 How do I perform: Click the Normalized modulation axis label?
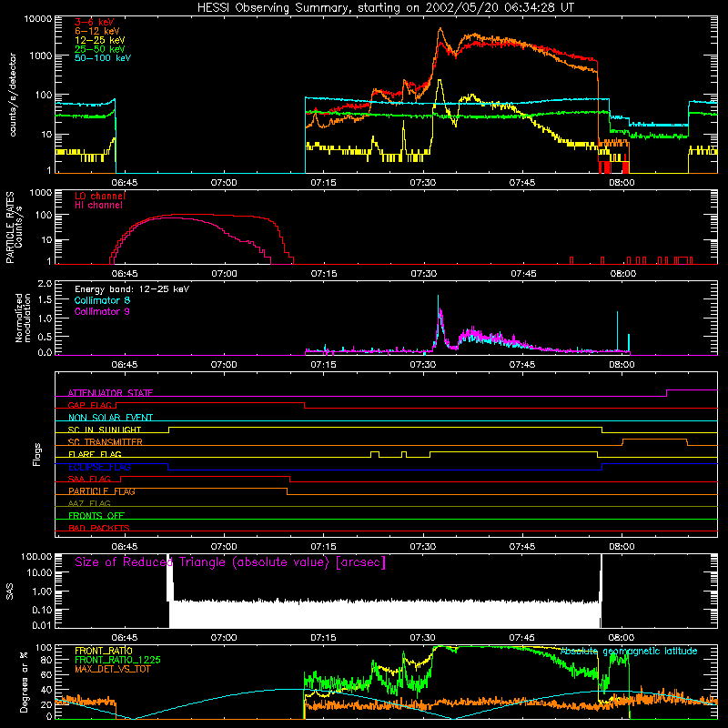click(x=23, y=318)
